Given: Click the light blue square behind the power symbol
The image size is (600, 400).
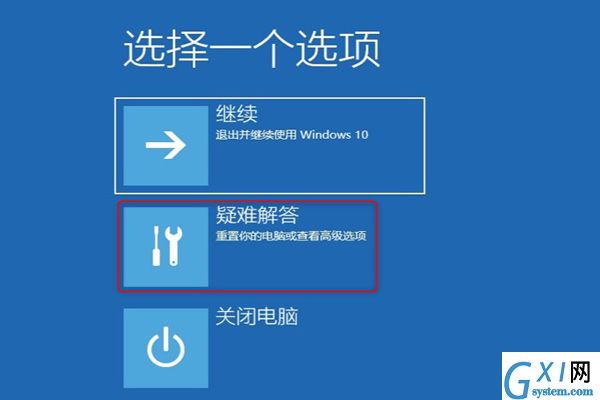Looking at the screenshot, I should (x=166, y=348).
